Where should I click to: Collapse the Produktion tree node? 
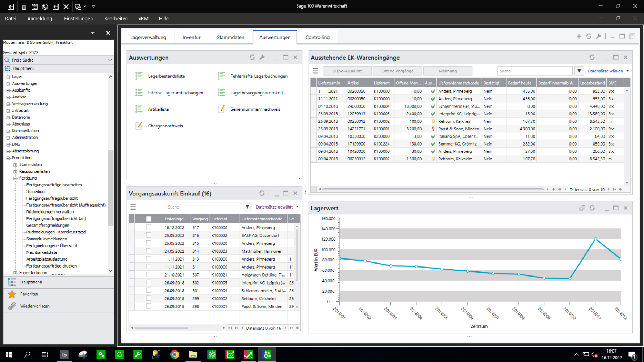click(8, 158)
